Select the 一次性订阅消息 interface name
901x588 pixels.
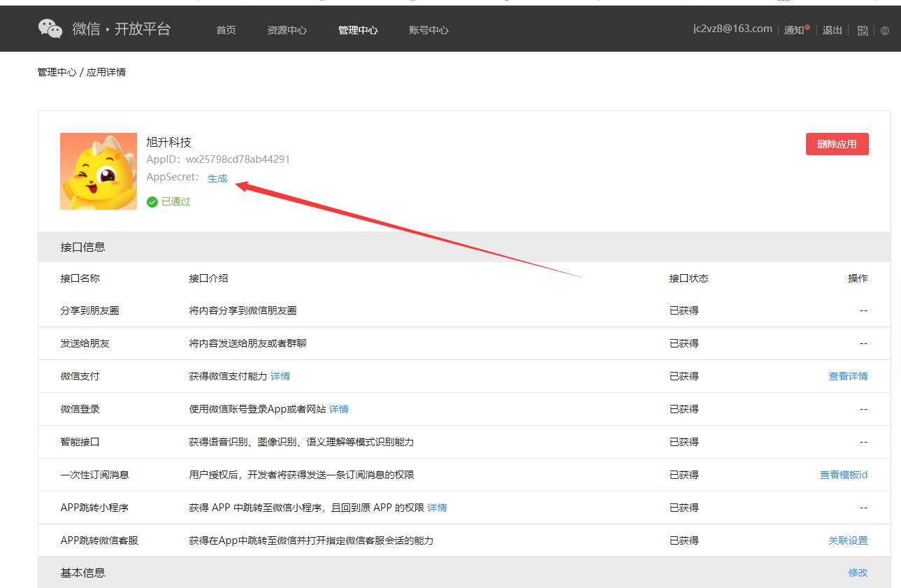[95, 475]
